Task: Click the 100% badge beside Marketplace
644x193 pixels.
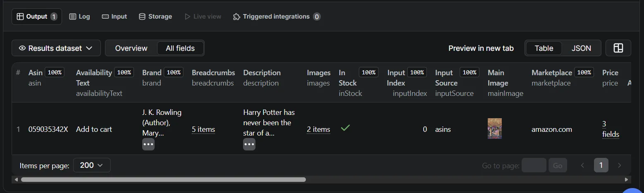Action: (x=584, y=72)
